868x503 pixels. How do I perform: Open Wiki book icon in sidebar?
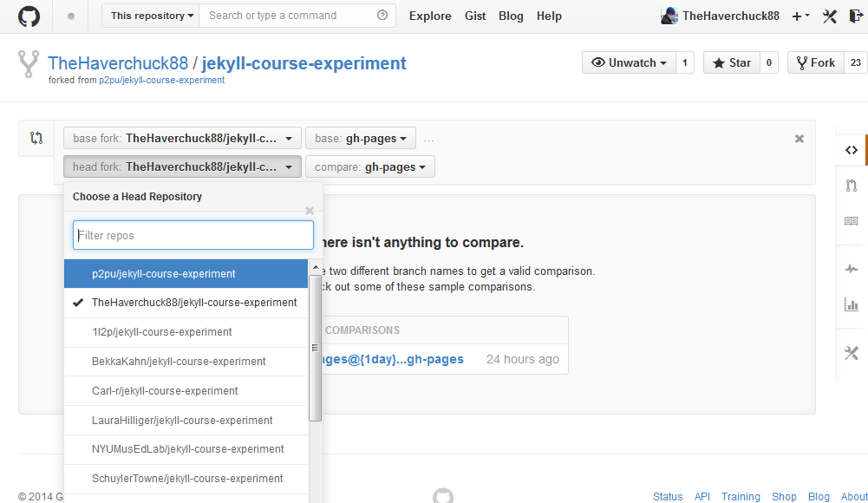tap(852, 221)
